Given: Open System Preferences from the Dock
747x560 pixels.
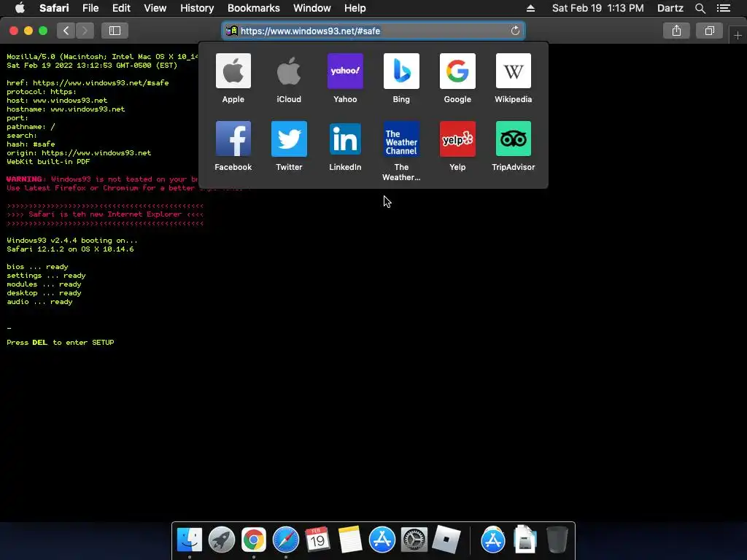Looking at the screenshot, I should pyautogui.click(x=414, y=540).
